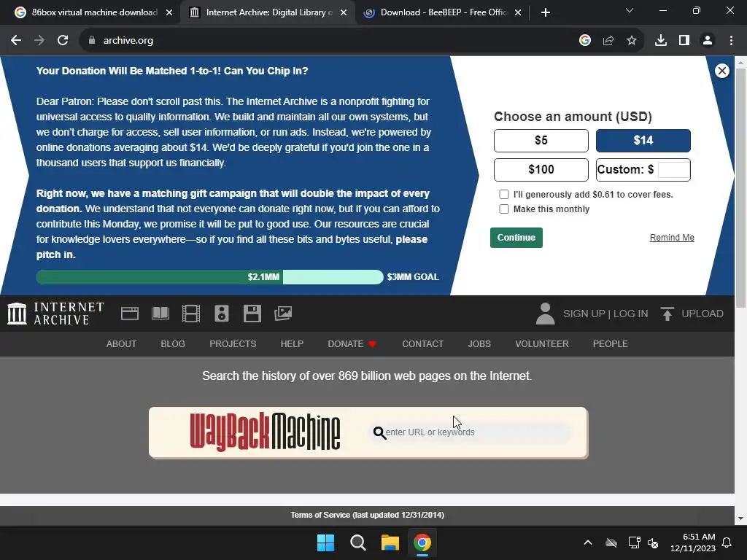Click the Custom amount input field
The image size is (747, 560).
[673, 169]
